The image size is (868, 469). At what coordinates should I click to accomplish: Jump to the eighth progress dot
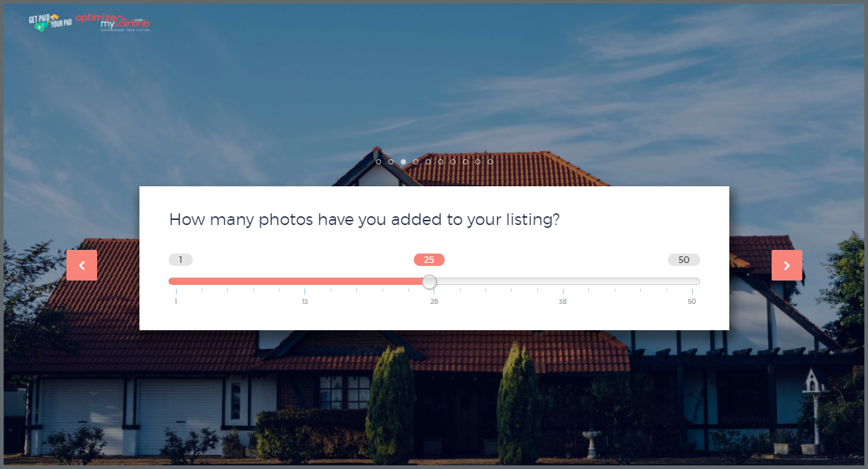click(465, 161)
